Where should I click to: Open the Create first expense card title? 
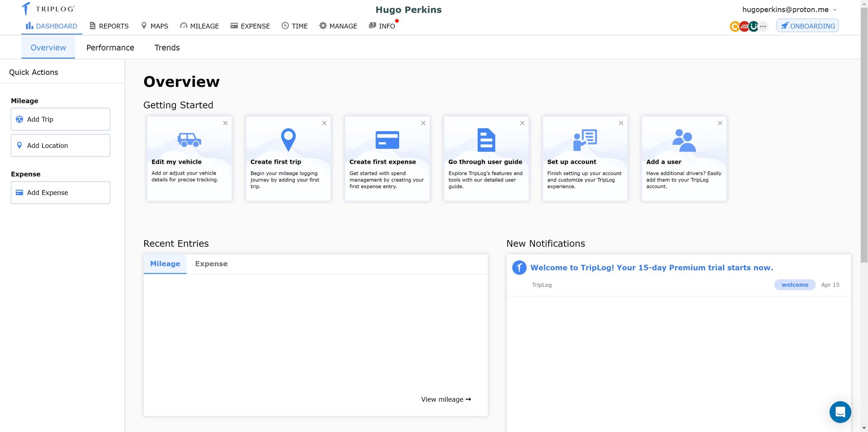[382, 162]
